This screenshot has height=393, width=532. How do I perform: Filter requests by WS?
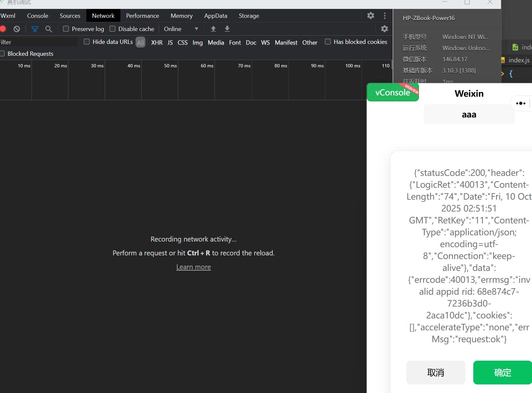coord(265,42)
